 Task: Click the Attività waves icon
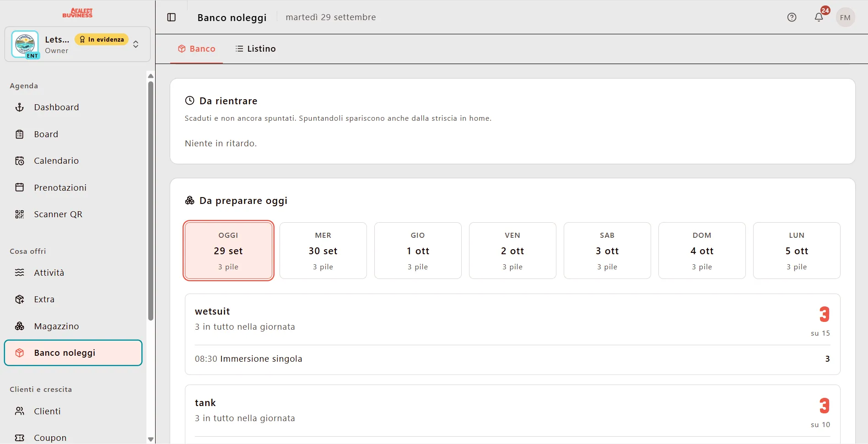coord(20,273)
